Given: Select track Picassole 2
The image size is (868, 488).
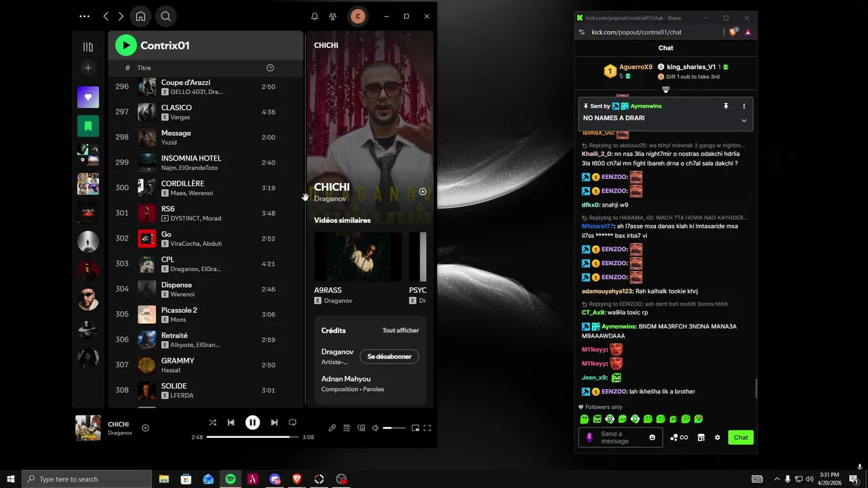Looking at the screenshot, I should point(205,314).
